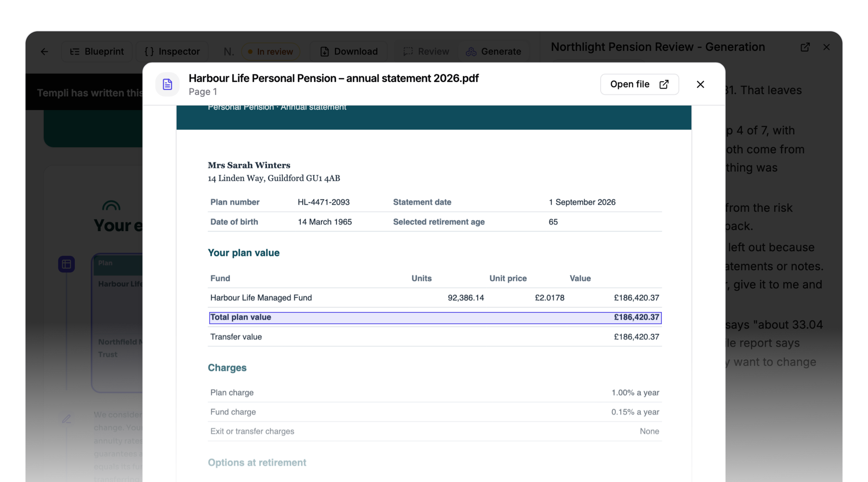
Task: Click the pencil edit icon in the left margin
Action: click(x=67, y=419)
